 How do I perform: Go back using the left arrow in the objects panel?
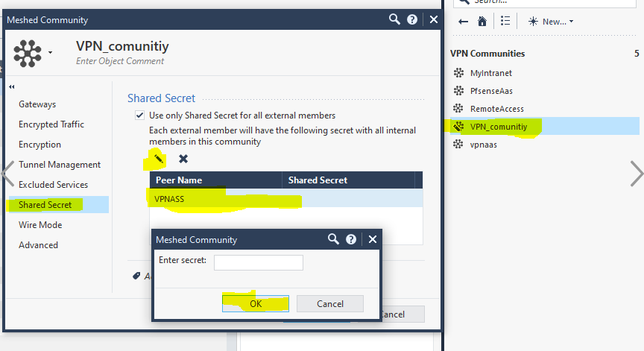click(464, 22)
